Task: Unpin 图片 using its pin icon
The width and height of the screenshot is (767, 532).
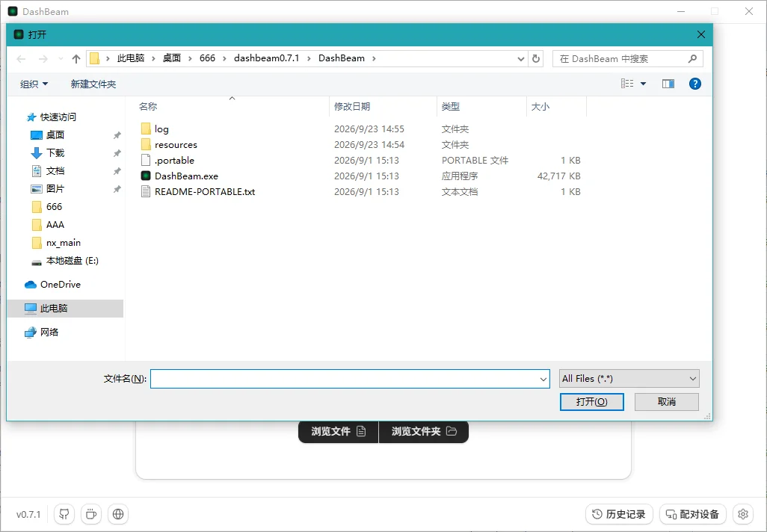Action: tap(117, 189)
